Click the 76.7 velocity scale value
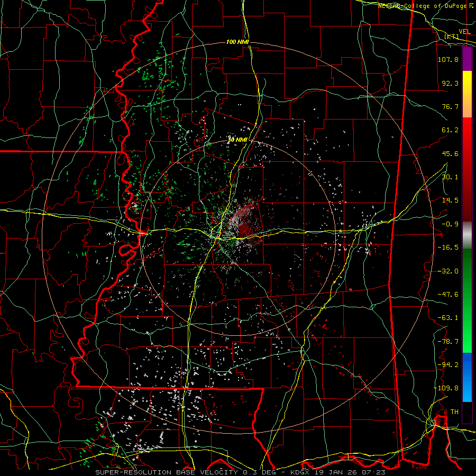 [x=450, y=106]
